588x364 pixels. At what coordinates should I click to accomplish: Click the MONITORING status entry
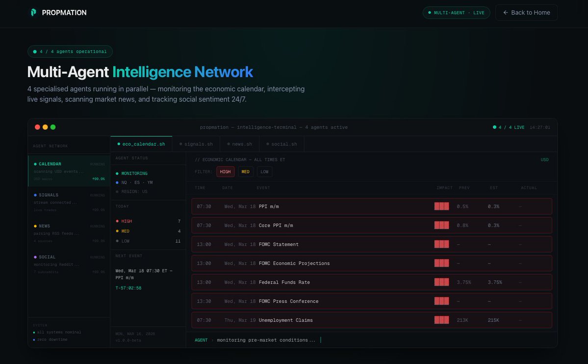tap(131, 173)
